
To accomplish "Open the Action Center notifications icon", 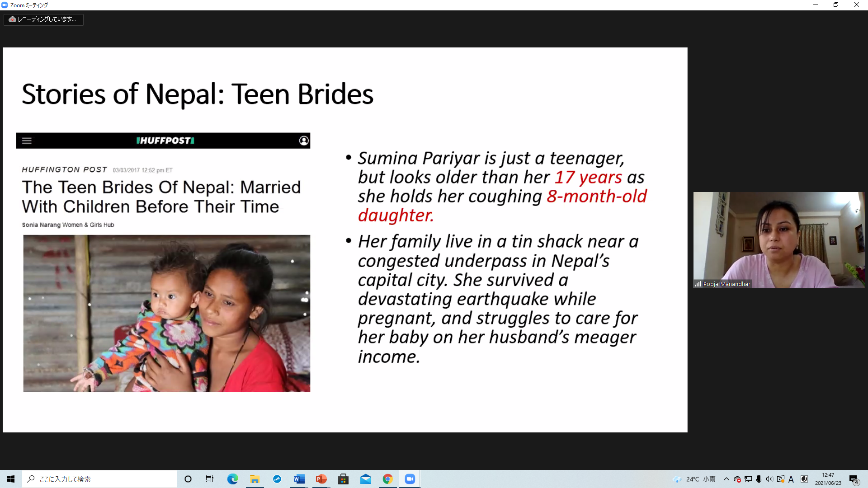I will (x=854, y=479).
